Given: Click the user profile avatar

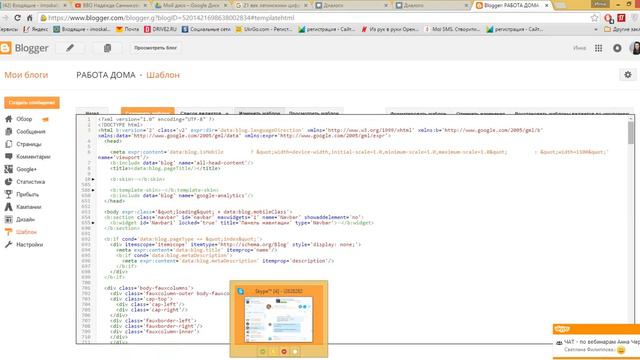Looking at the screenshot, I should [635, 48].
